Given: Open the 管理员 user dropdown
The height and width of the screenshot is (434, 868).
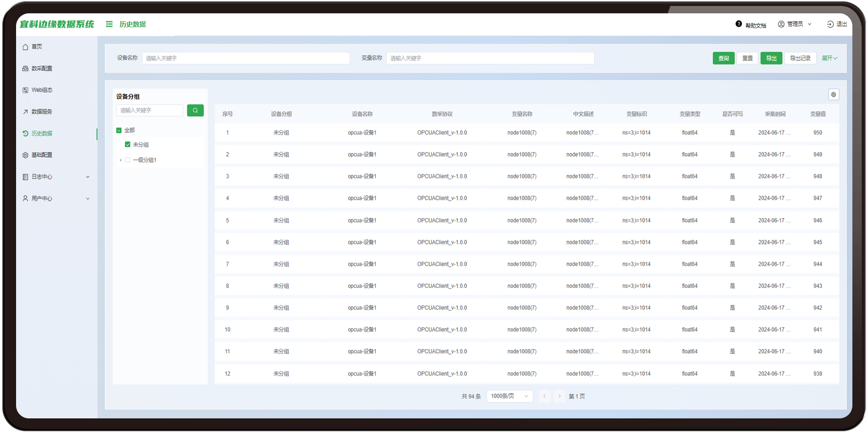Looking at the screenshot, I should pos(795,24).
